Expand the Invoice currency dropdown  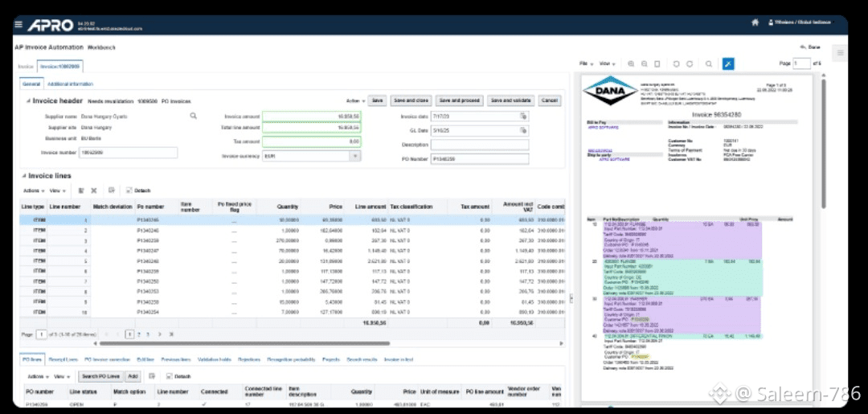(x=354, y=156)
